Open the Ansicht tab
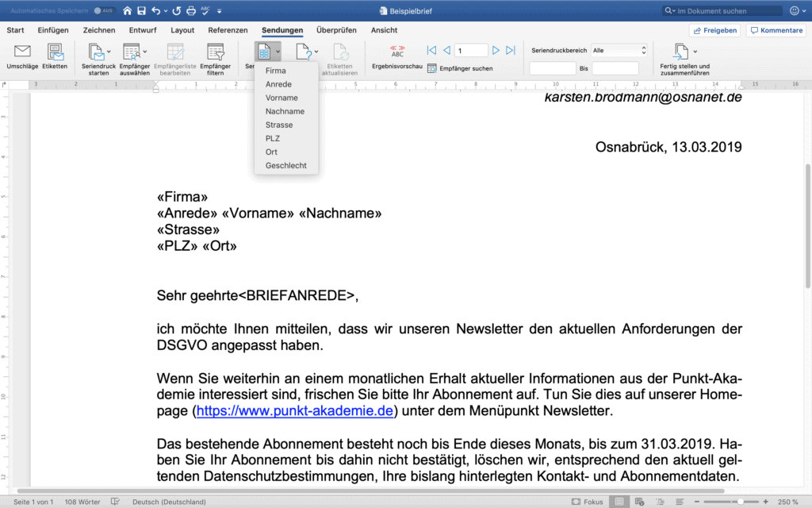 coord(384,30)
